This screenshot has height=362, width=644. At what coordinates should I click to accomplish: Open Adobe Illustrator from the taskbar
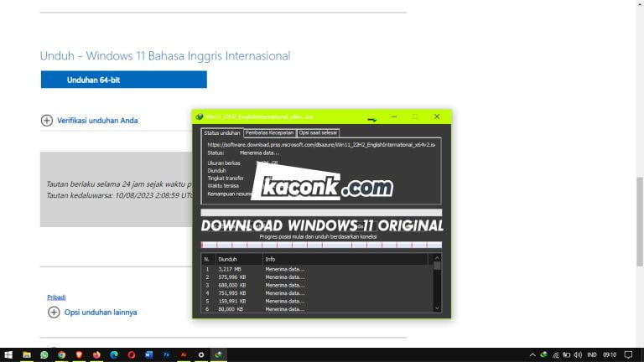click(184, 354)
